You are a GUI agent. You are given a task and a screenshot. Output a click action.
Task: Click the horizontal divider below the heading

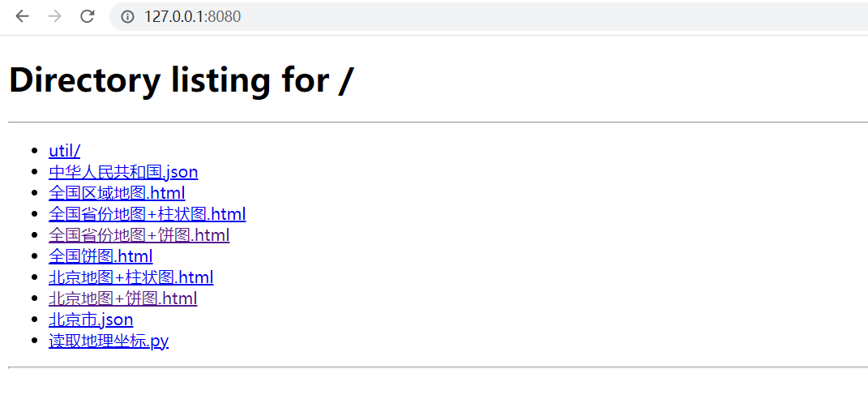tap(438, 122)
